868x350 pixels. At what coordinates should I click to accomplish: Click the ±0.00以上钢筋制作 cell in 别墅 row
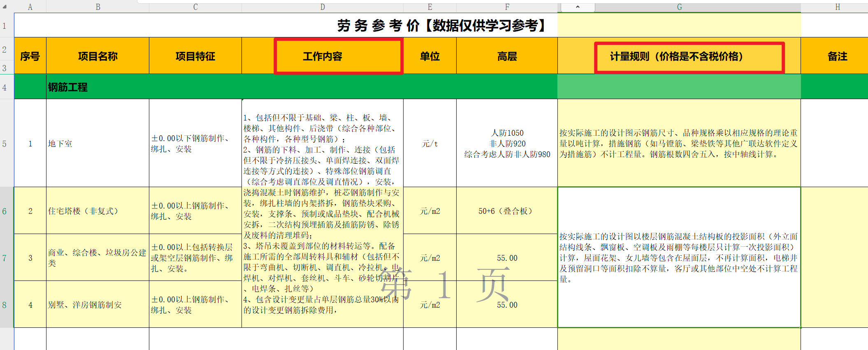click(x=195, y=305)
